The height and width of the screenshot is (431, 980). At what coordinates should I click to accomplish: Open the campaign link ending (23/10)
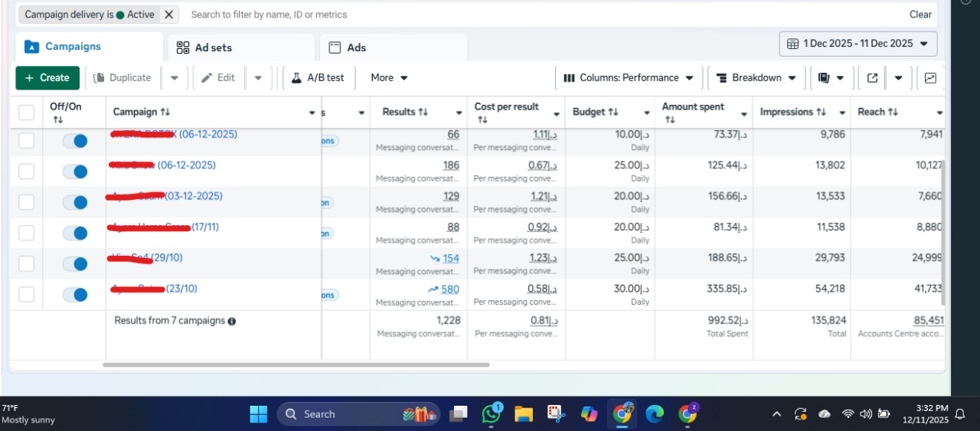click(x=155, y=289)
